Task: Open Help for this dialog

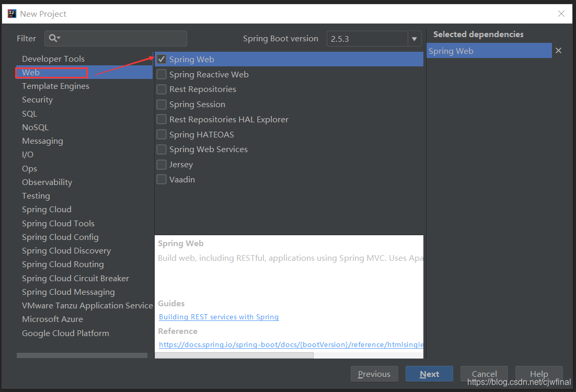Action: coord(539,374)
